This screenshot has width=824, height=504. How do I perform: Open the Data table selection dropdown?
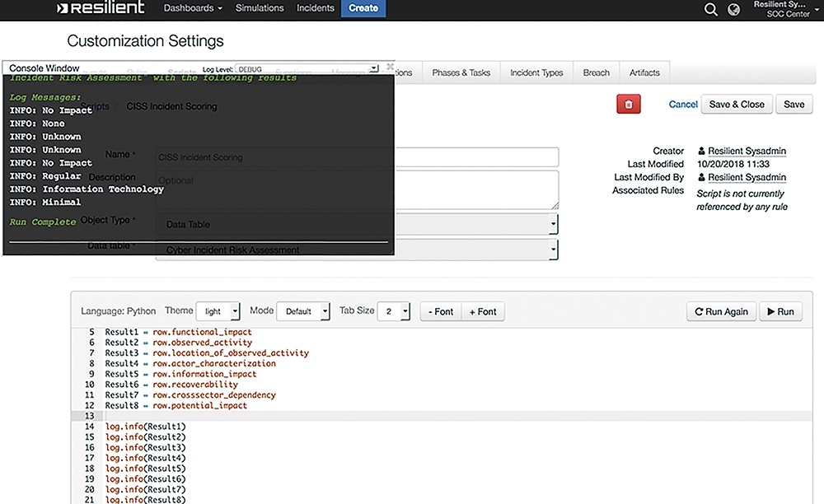point(357,250)
